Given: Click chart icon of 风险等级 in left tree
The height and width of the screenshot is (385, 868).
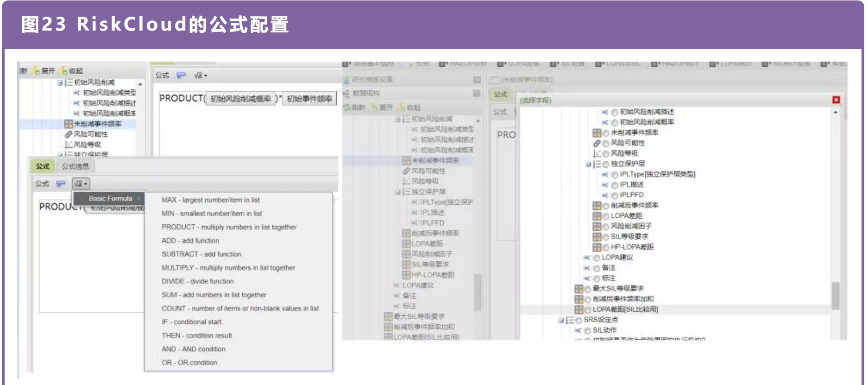Looking at the screenshot, I should tap(69, 144).
